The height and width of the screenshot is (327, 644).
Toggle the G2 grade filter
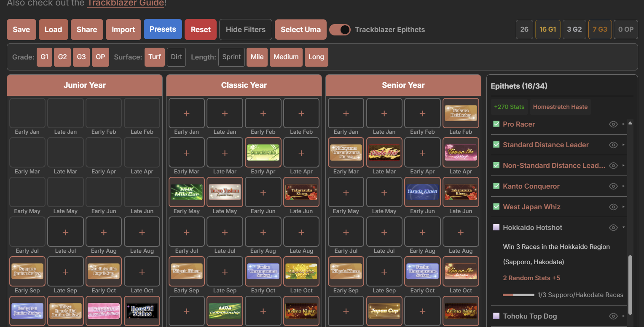click(x=62, y=57)
